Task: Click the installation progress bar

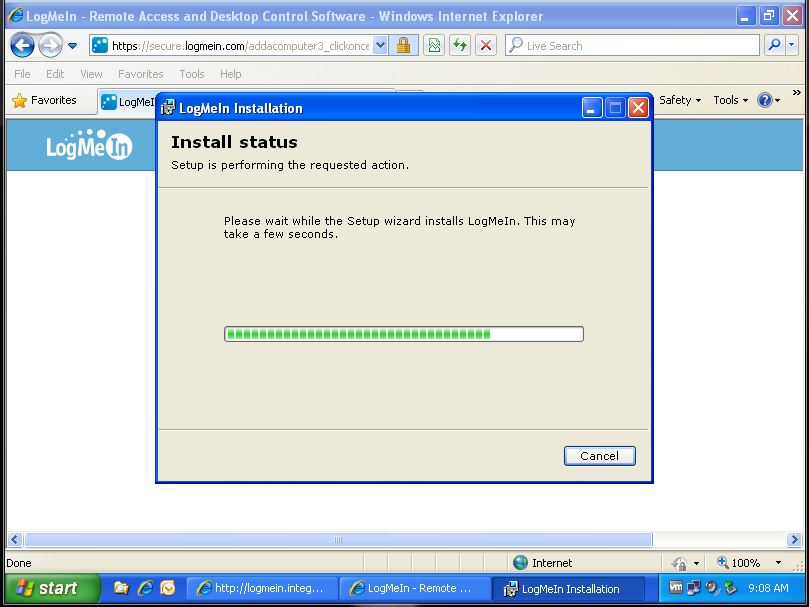Action: 403,334
